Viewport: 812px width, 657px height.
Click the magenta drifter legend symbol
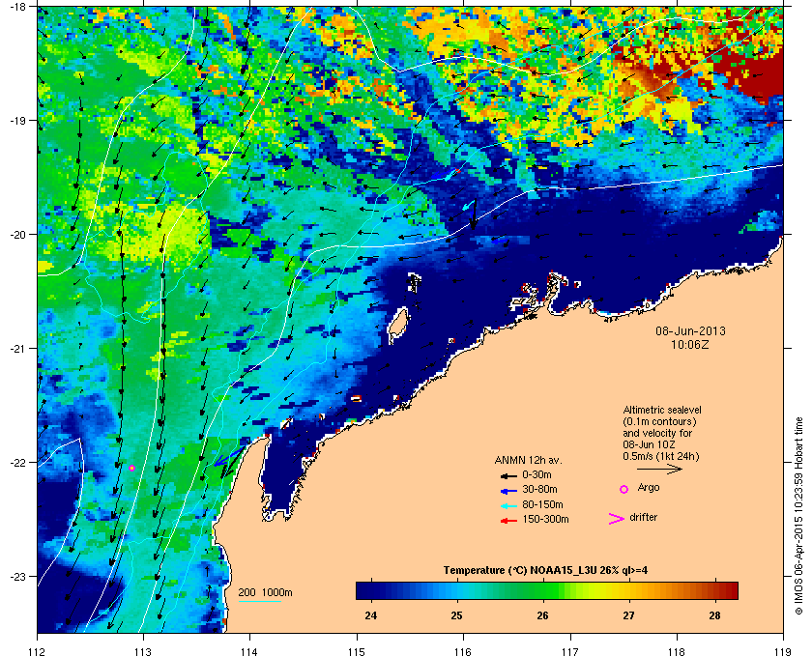click(617, 519)
